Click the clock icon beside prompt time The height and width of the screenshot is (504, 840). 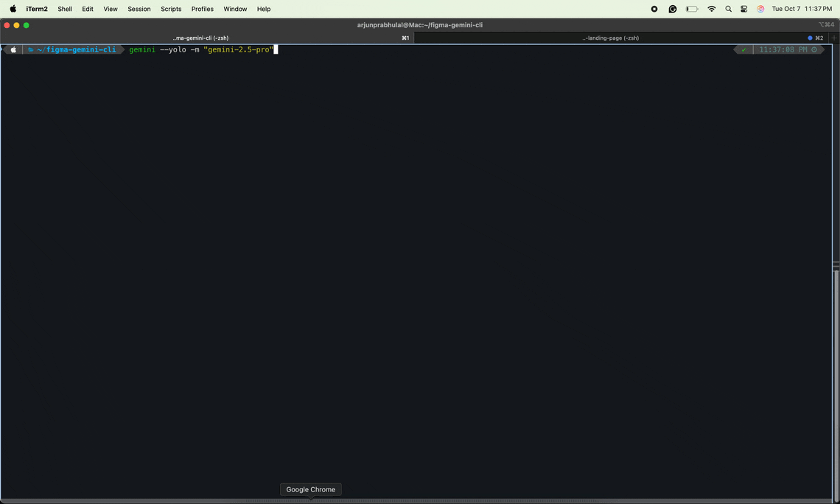tap(814, 50)
